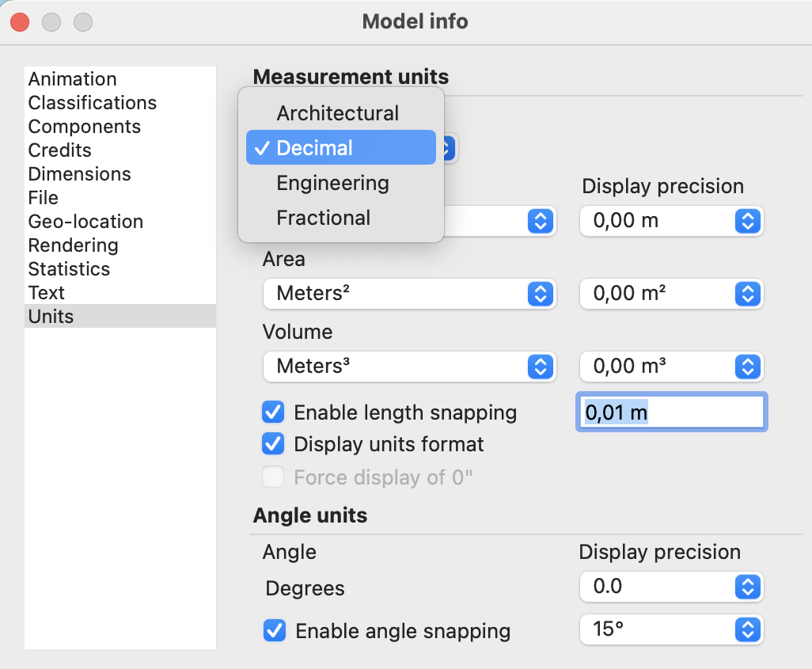Click the checkmark icon beside Decimal
The image size is (812, 669).
(261, 147)
